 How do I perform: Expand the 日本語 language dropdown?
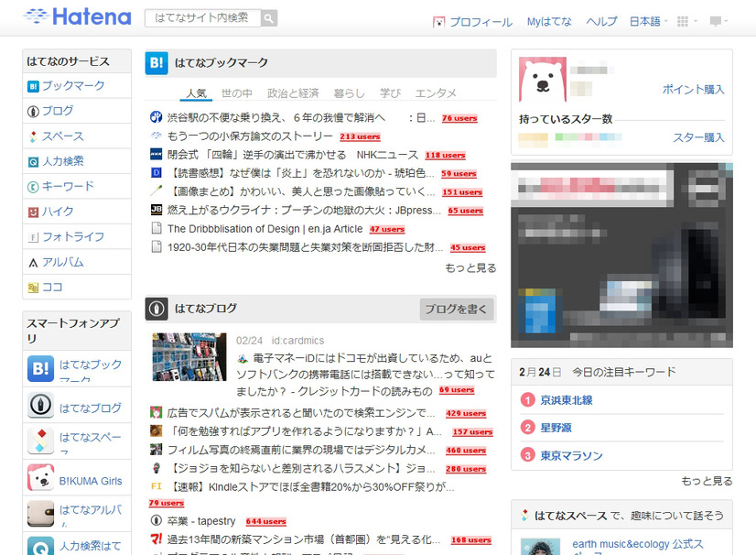coord(649,22)
